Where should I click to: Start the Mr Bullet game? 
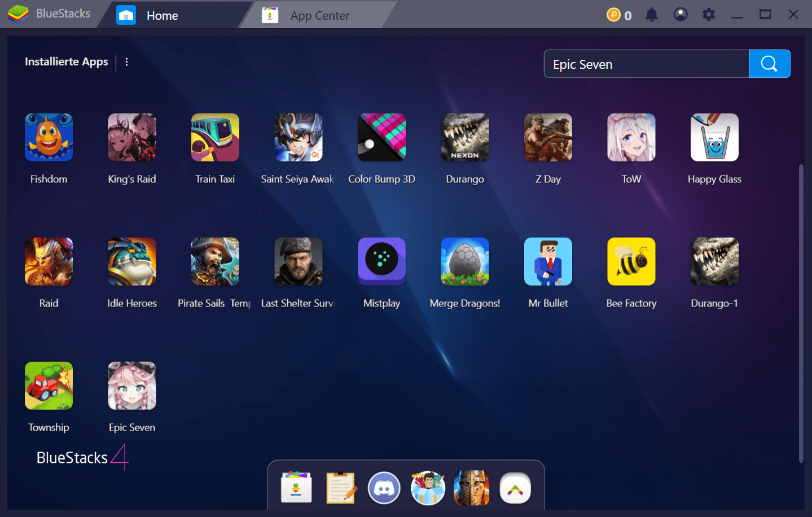pos(548,261)
